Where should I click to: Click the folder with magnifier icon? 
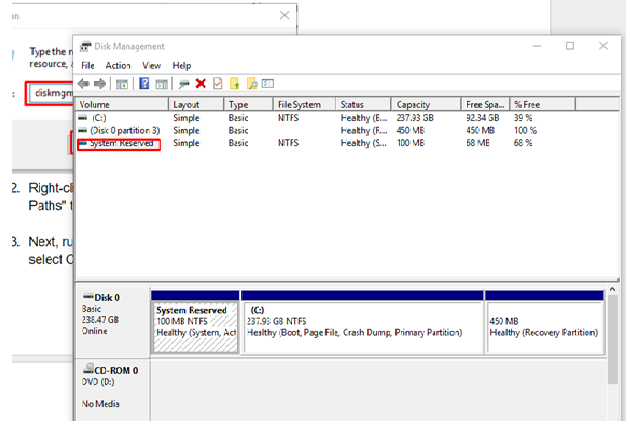click(x=252, y=84)
